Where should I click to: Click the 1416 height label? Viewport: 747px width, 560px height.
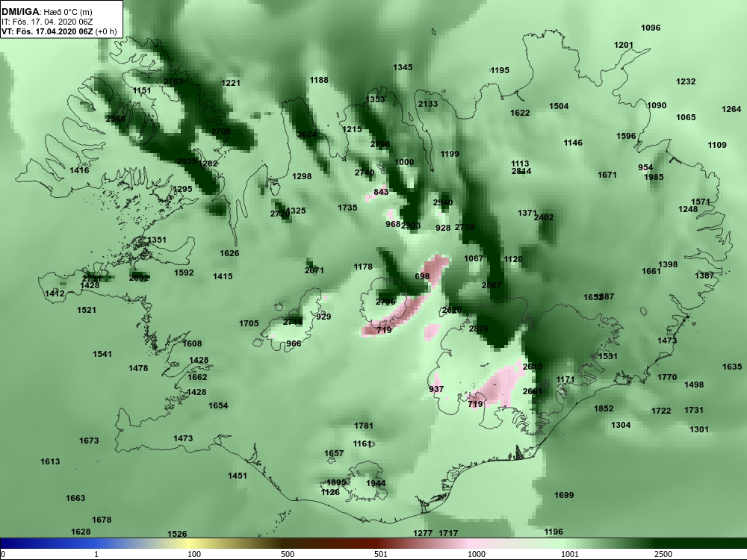click(79, 170)
